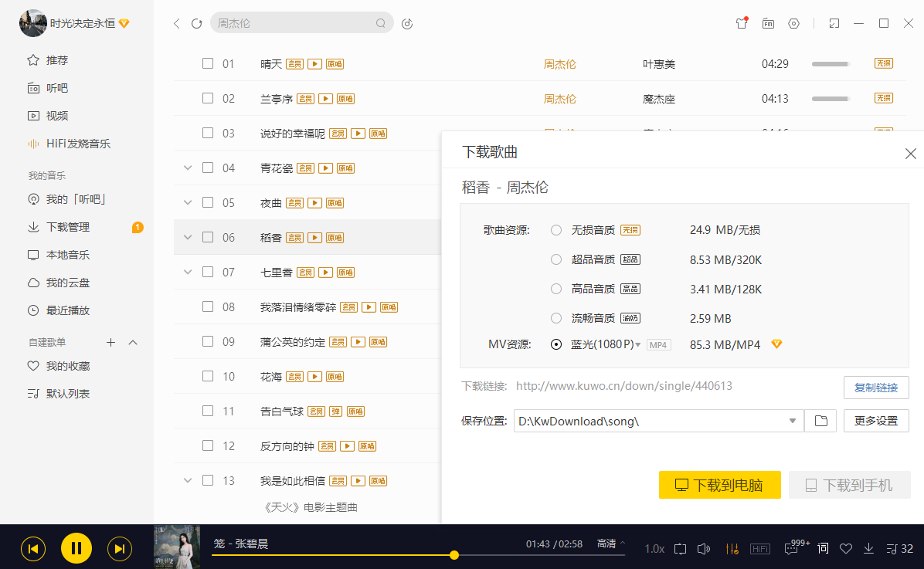This screenshot has height=569, width=924.
Task: Skip to next track
Action: 120,549
